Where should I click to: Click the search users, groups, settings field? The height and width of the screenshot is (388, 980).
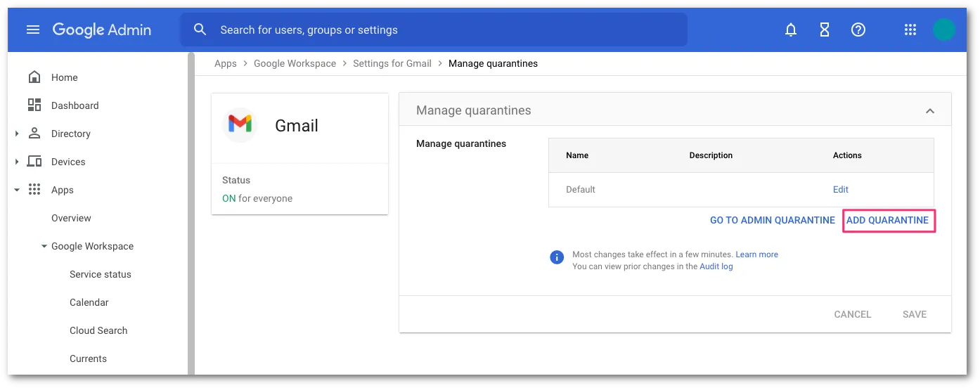click(x=433, y=30)
